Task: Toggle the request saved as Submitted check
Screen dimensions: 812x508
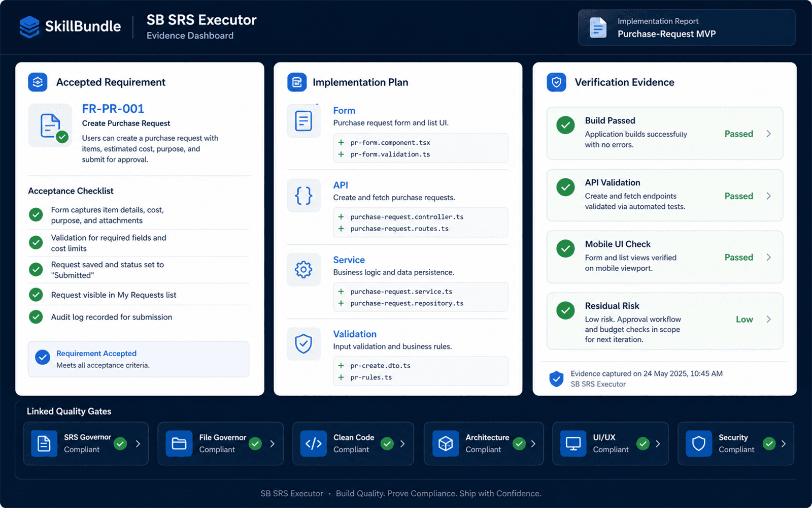Action: tap(36, 269)
